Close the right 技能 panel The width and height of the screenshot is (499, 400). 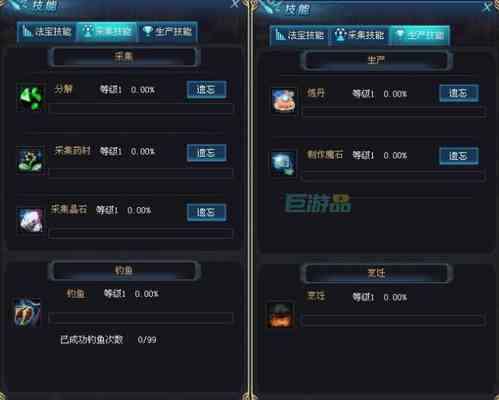(488, 7)
